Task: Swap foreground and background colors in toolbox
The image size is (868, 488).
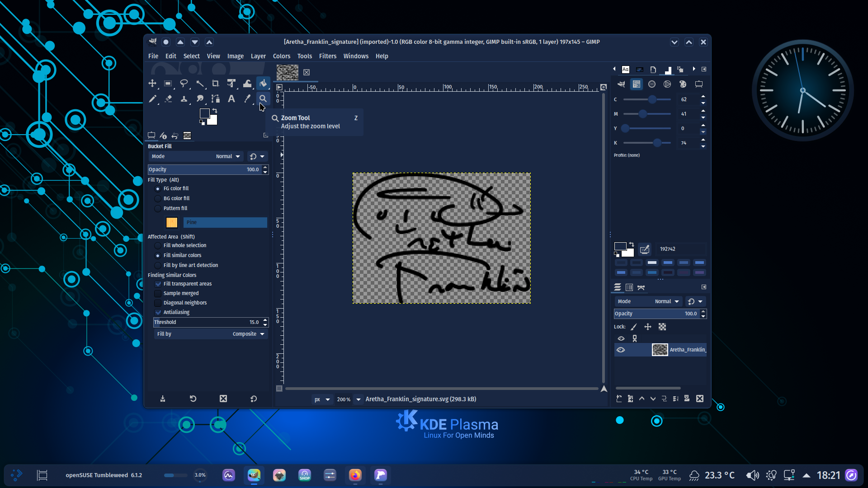Action: coord(215,111)
